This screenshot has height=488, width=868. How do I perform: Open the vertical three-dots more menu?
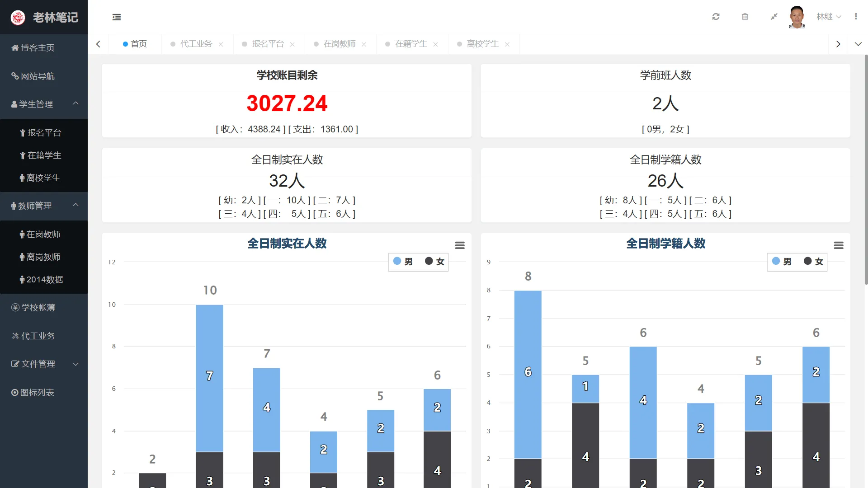856,17
